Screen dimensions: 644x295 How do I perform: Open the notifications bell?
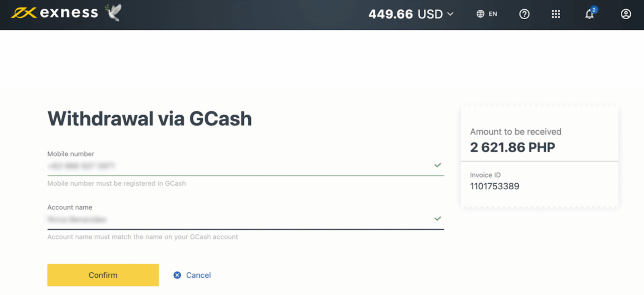click(x=589, y=14)
